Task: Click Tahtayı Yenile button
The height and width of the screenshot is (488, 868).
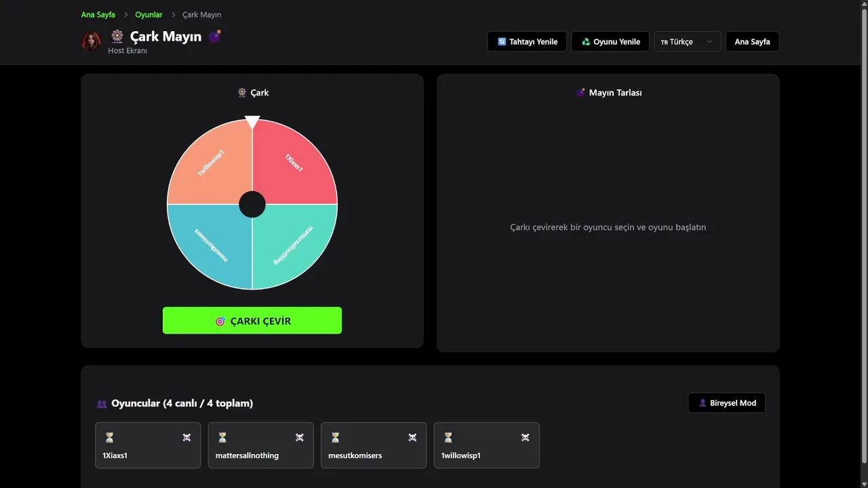Action: click(527, 41)
